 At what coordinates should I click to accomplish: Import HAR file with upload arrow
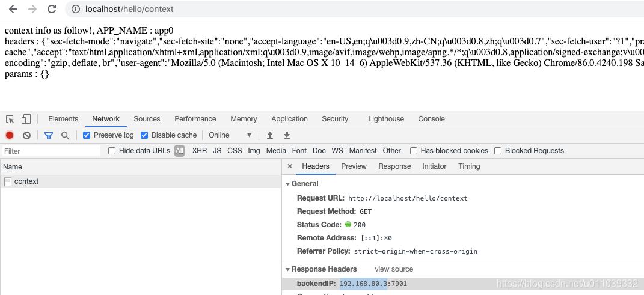click(x=270, y=135)
